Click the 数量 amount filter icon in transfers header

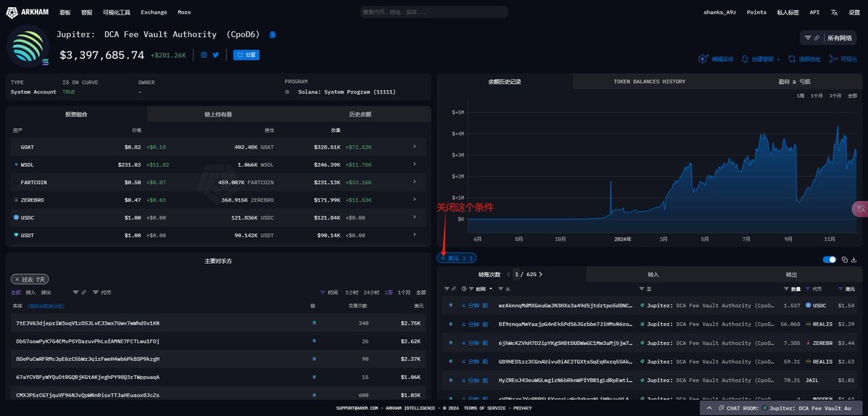[786, 288]
